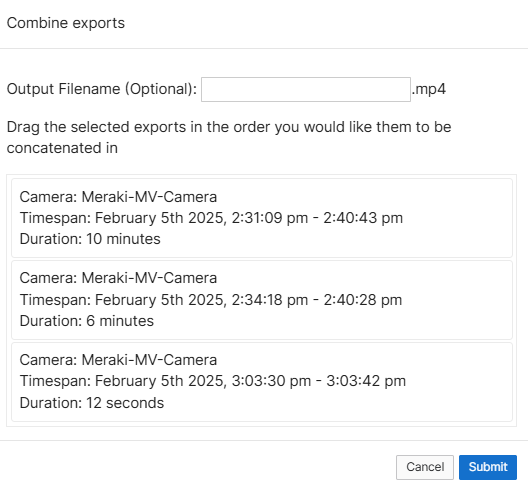Select the 6 minutes export card
Image resolution: width=528 pixels, height=487 pixels.
tap(262, 300)
